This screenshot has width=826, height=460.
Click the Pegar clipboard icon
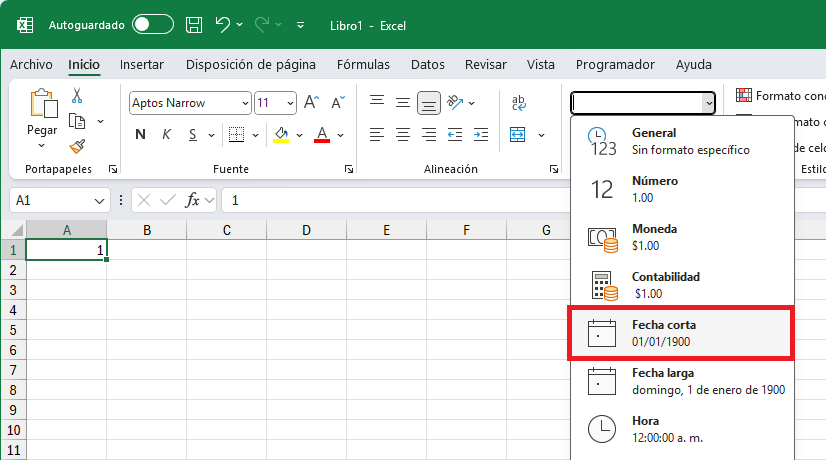[x=43, y=103]
